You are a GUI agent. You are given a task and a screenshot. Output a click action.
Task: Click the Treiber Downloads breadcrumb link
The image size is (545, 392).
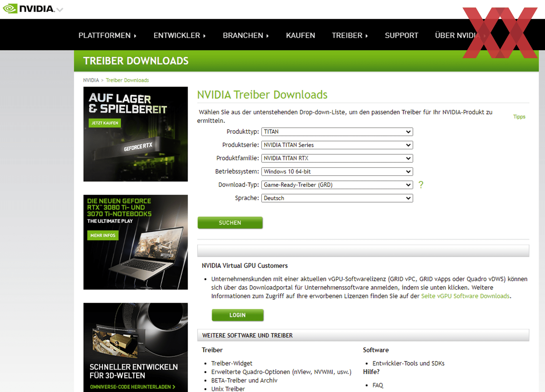pyautogui.click(x=127, y=80)
